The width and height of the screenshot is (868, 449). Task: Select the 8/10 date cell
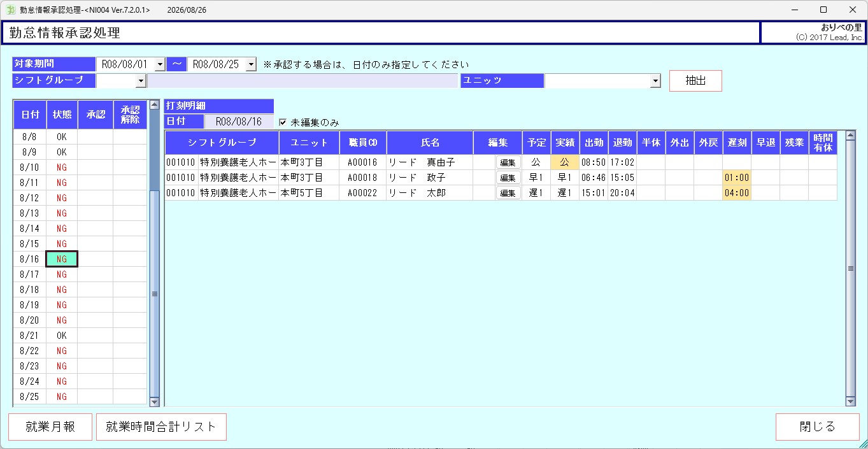click(x=29, y=167)
